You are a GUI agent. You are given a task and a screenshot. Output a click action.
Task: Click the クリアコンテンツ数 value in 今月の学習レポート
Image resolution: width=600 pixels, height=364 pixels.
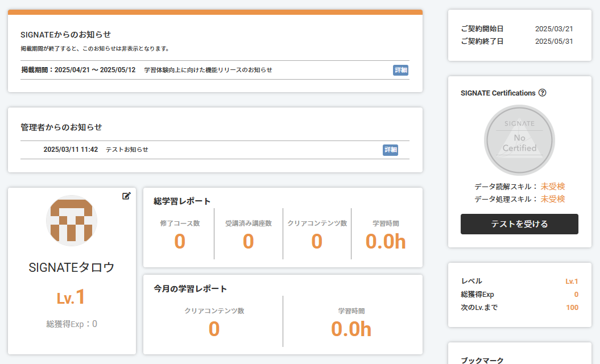tap(214, 329)
